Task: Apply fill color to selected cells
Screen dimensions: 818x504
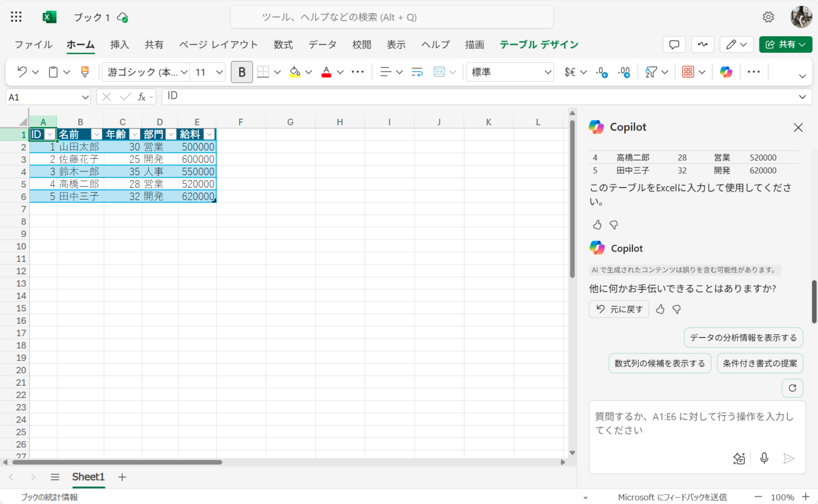Action: (x=296, y=71)
